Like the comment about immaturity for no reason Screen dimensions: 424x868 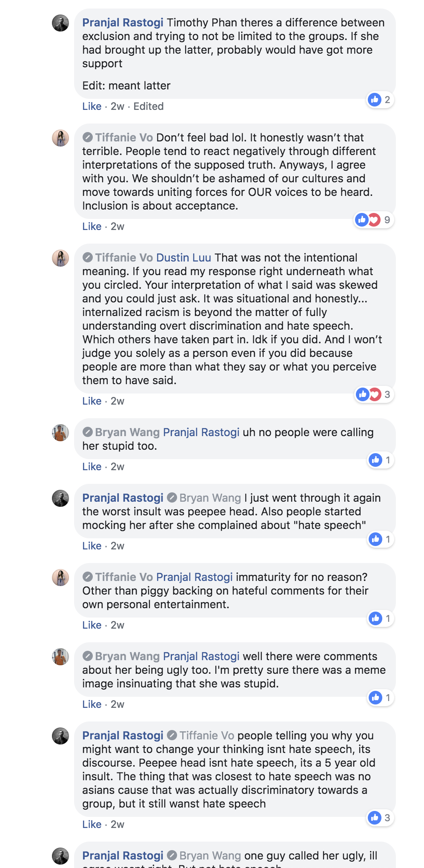(x=92, y=625)
